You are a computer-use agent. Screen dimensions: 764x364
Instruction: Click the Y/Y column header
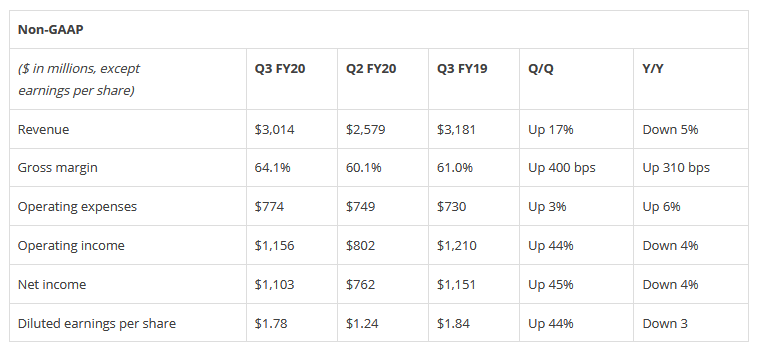[x=653, y=69]
